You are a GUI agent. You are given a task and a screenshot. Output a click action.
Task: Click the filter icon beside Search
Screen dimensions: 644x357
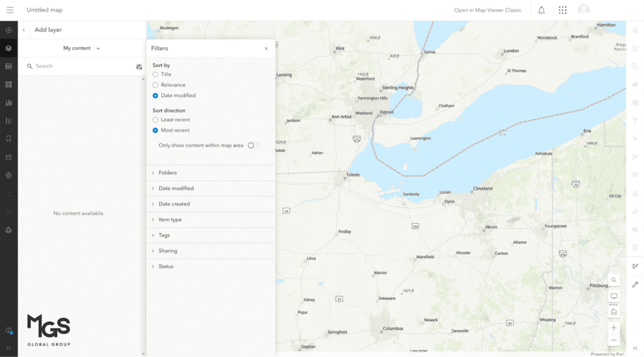(x=139, y=66)
